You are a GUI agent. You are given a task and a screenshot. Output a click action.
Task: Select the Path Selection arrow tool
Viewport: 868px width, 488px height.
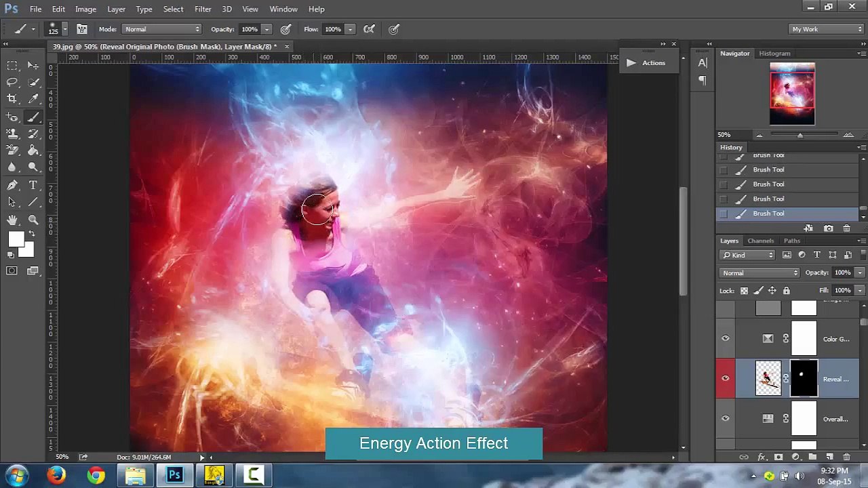[x=12, y=201]
